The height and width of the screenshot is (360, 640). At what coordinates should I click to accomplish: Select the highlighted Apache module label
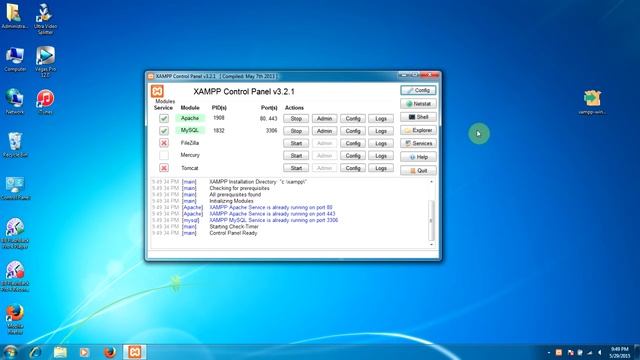click(190, 118)
